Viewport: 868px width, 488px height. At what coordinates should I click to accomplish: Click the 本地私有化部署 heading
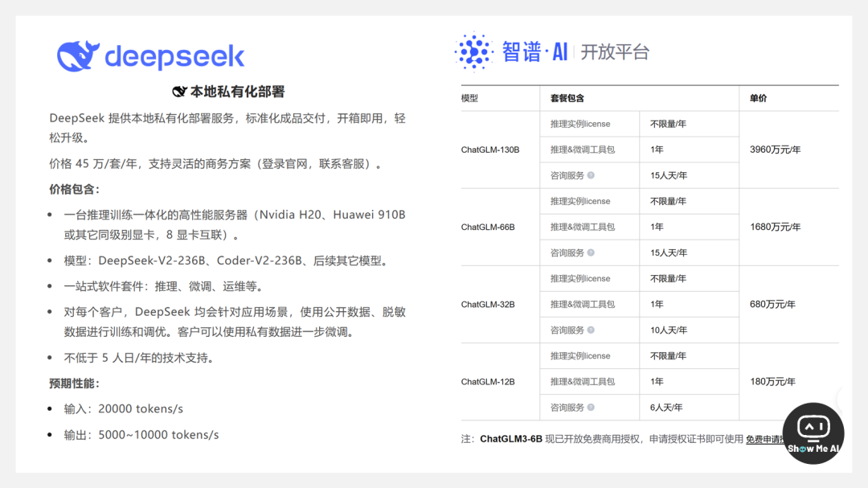click(237, 92)
